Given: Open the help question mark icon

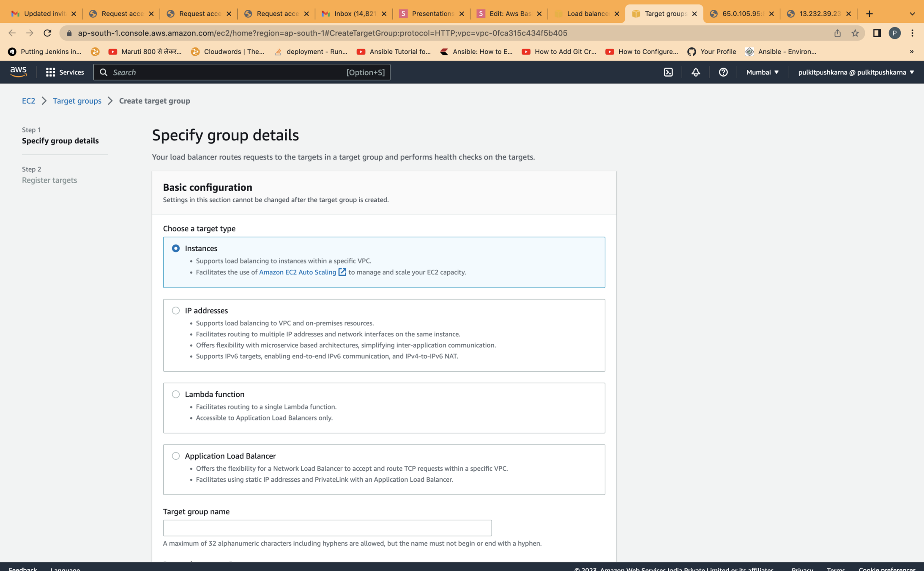Looking at the screenshot, I should coord(723,72).
